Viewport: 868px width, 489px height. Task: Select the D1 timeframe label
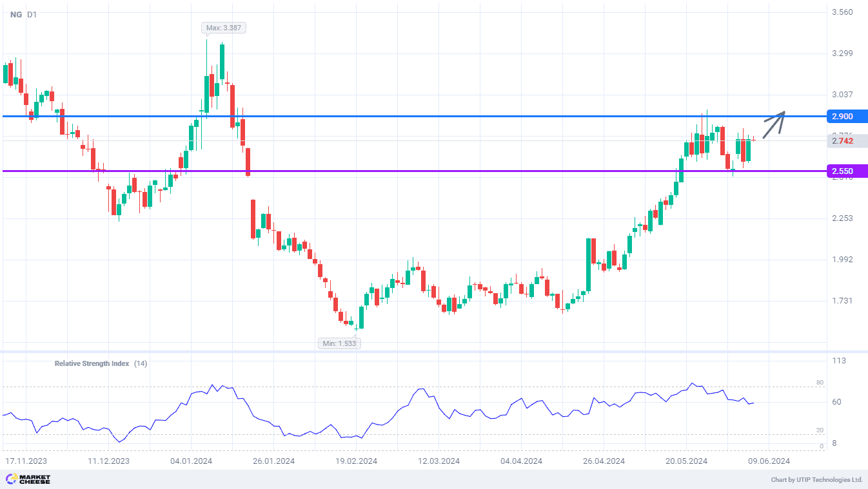point(32,14)
